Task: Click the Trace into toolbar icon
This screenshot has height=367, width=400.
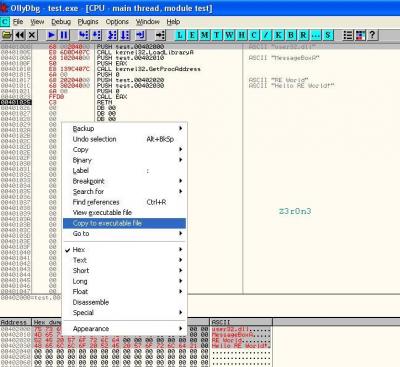Action: 112,35
